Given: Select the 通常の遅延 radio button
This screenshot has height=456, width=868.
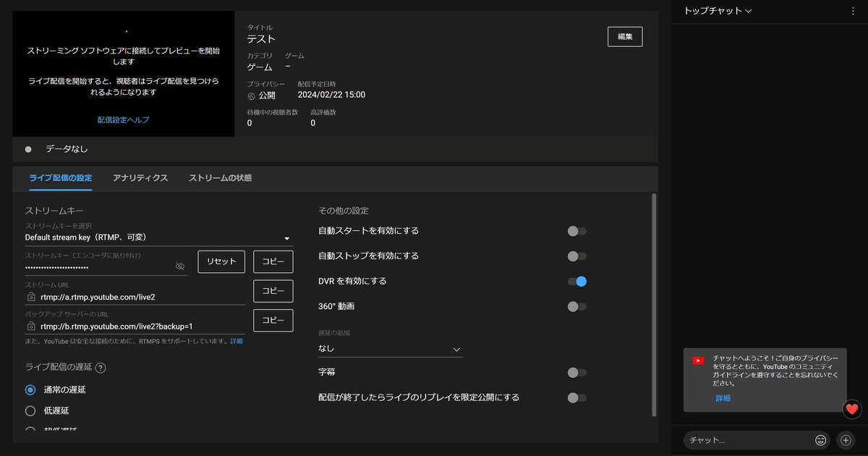Looking at the screenshot, I should point(30,390).
